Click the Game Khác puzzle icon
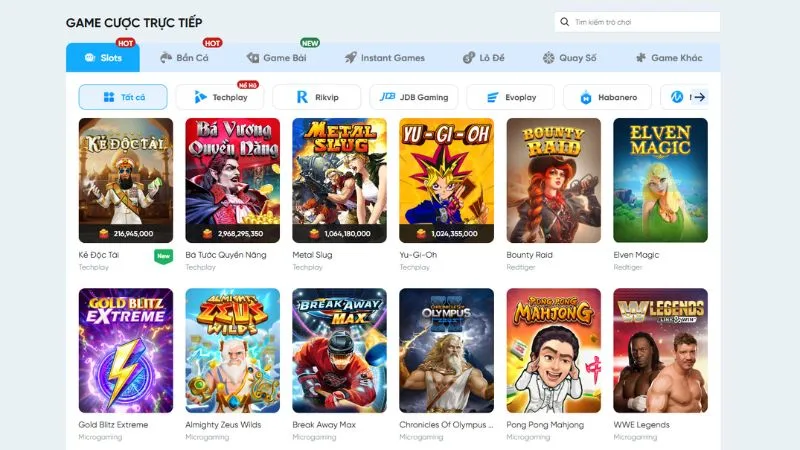Image resolution: width=800 pixels, height=450 pixels. 641,58
